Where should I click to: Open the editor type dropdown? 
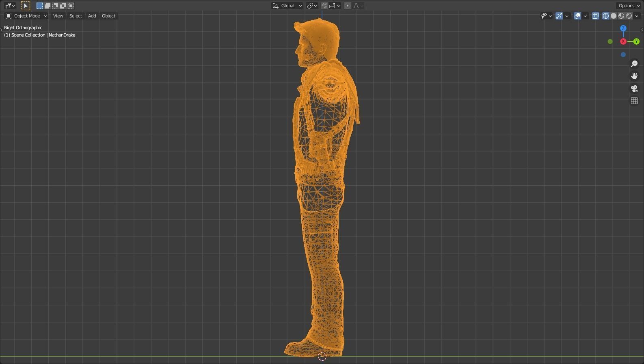(10, 6)
